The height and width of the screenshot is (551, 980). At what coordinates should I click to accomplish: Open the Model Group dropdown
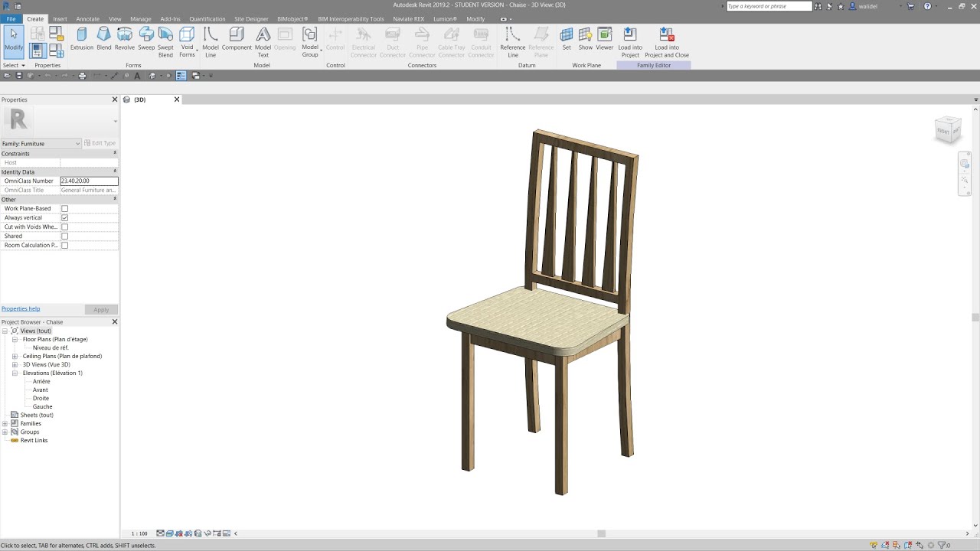(309, 42)
